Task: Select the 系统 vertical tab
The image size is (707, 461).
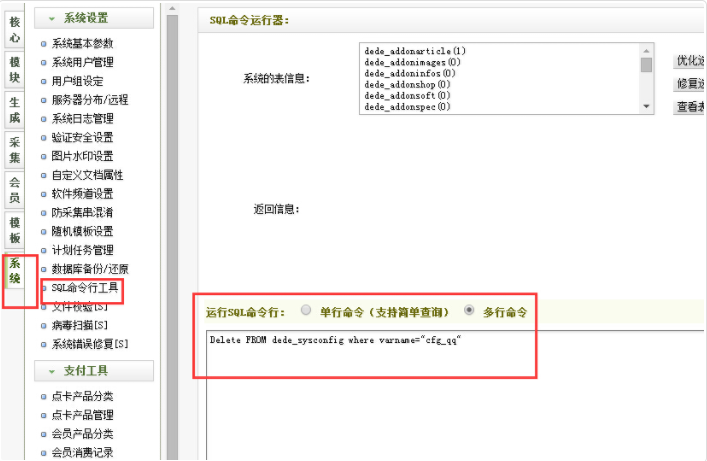Action: pos(14,271)
